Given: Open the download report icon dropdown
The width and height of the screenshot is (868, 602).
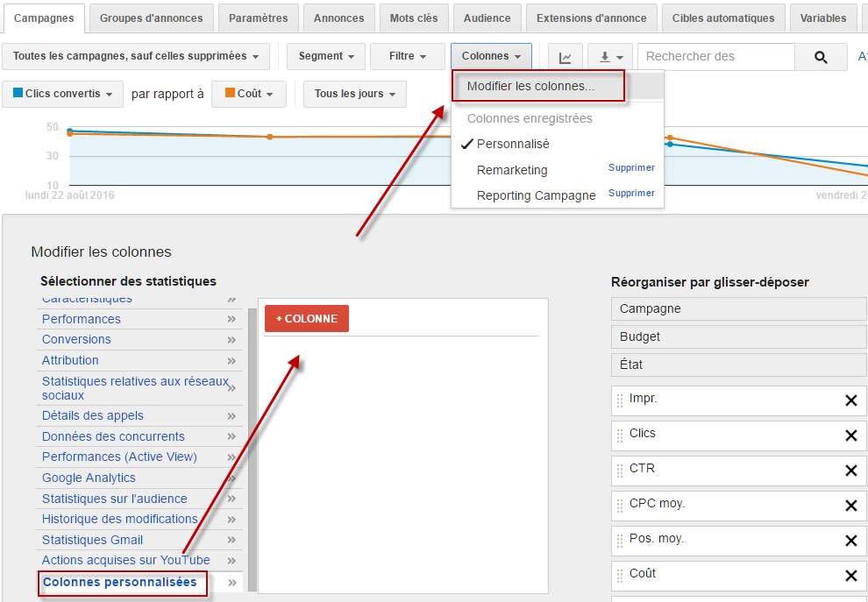Looking at the screenshot, I should (610, 57).
